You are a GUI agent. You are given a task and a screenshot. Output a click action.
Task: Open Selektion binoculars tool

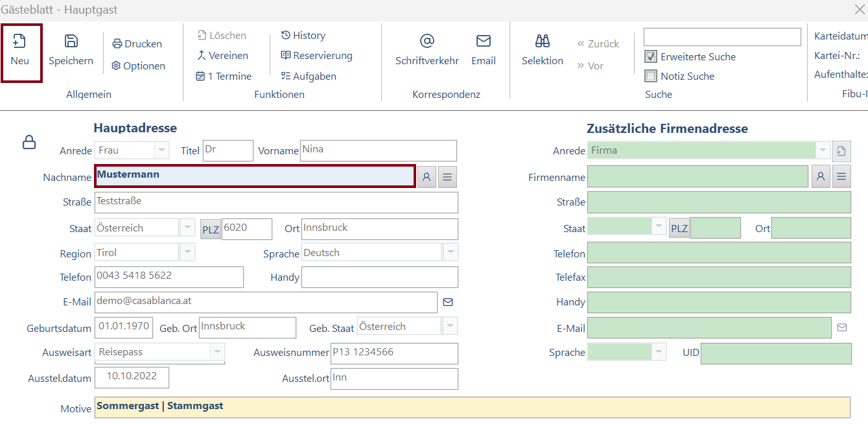pyautogui.click(x=542, y=42)
